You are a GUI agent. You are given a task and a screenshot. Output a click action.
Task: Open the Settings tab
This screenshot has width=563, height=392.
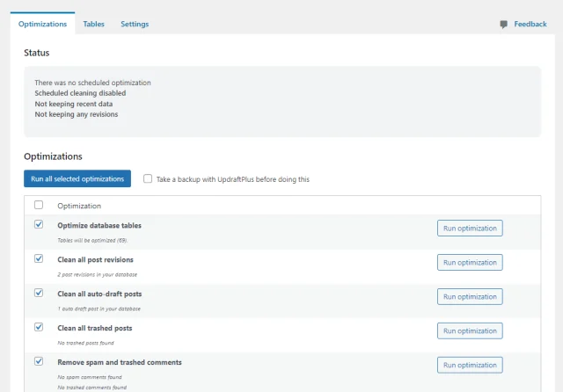pyautogui.click(x=135, y=25)
